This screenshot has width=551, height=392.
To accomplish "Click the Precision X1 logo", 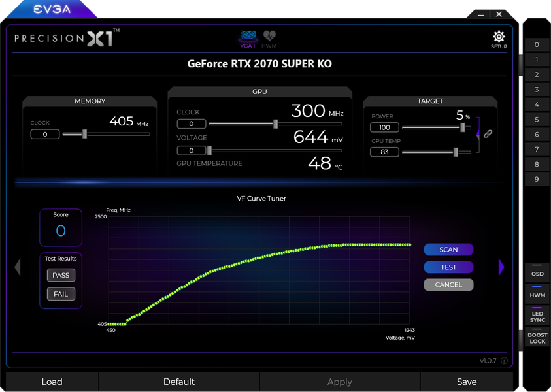I will pyautogui.click(x=67, y=38).
